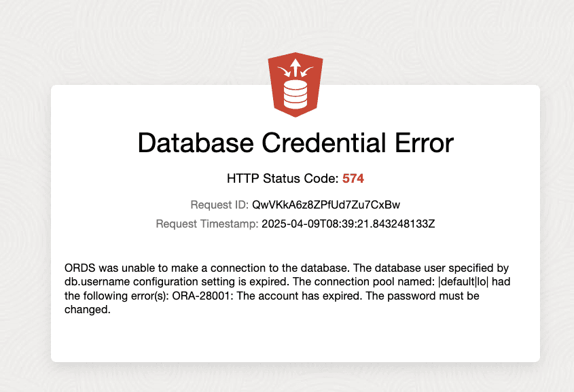Click the red ORDS database shield icon
574x392 pixels.
tap(295, 84)
